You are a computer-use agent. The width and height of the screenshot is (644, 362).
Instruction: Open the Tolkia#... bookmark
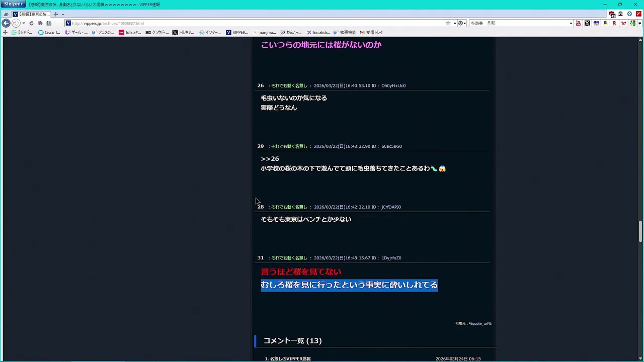(130, 32)
